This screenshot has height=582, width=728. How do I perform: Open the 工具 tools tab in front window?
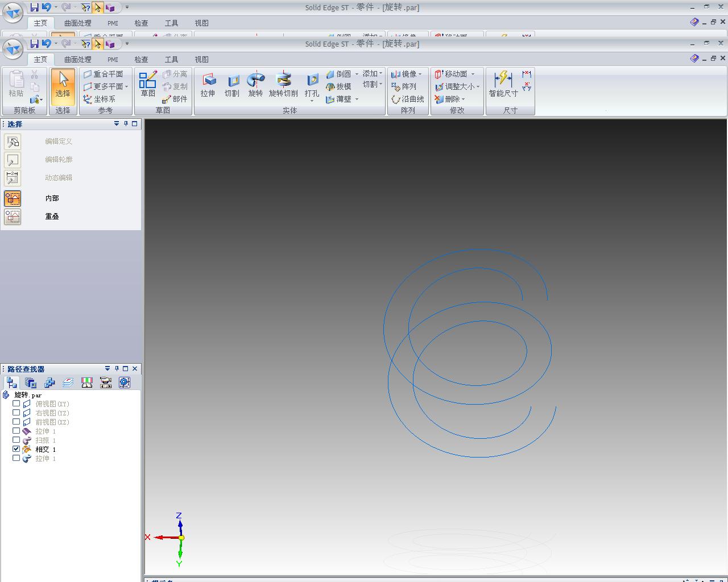(171, 59)
